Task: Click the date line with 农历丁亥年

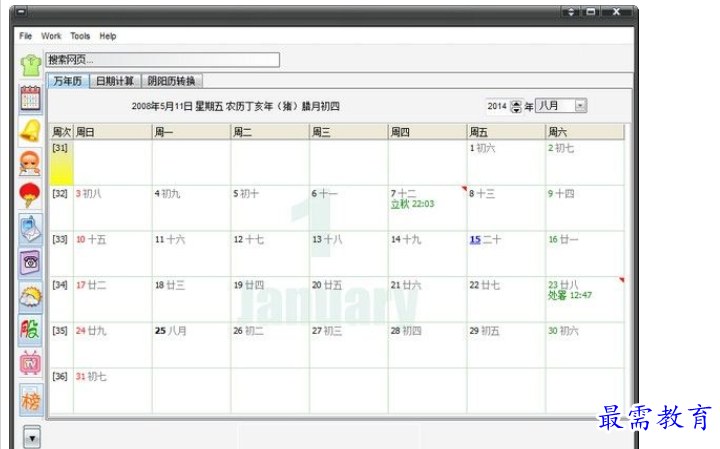Action: coord(236,107)
